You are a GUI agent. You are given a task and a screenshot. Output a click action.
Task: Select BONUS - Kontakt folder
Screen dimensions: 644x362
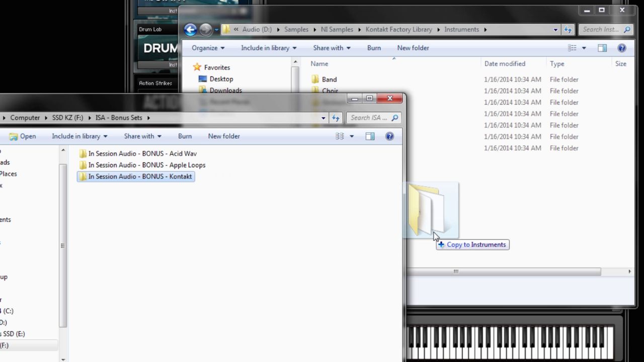click(x=136, y=176)
